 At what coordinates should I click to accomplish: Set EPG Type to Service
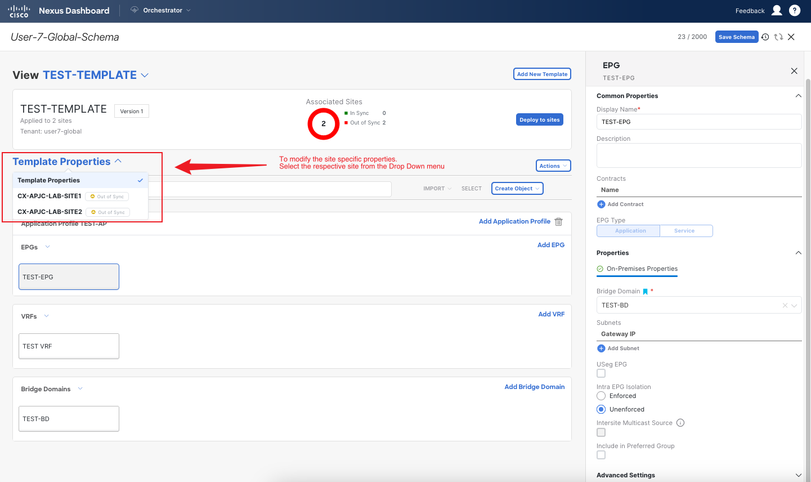click(686, 231)
